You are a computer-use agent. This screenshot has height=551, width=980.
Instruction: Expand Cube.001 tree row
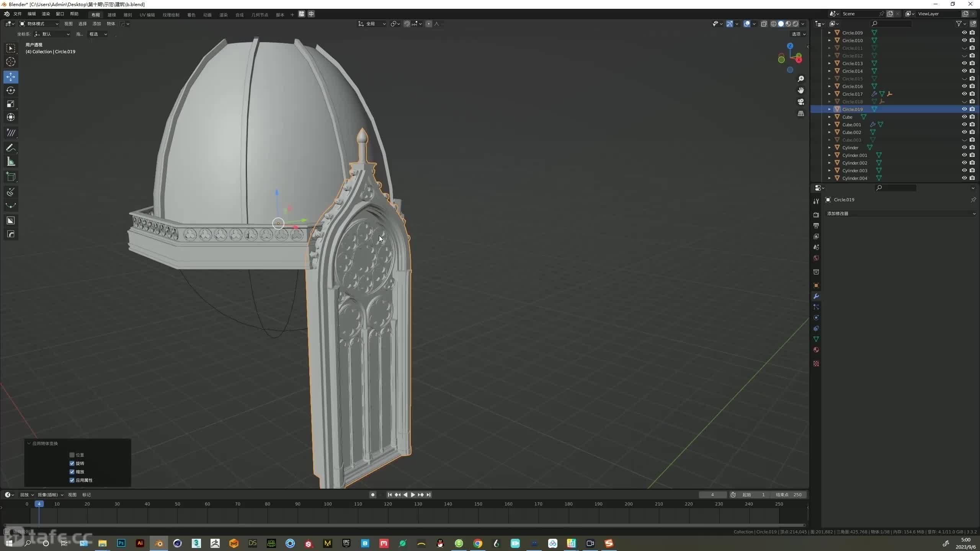[830, 124]
